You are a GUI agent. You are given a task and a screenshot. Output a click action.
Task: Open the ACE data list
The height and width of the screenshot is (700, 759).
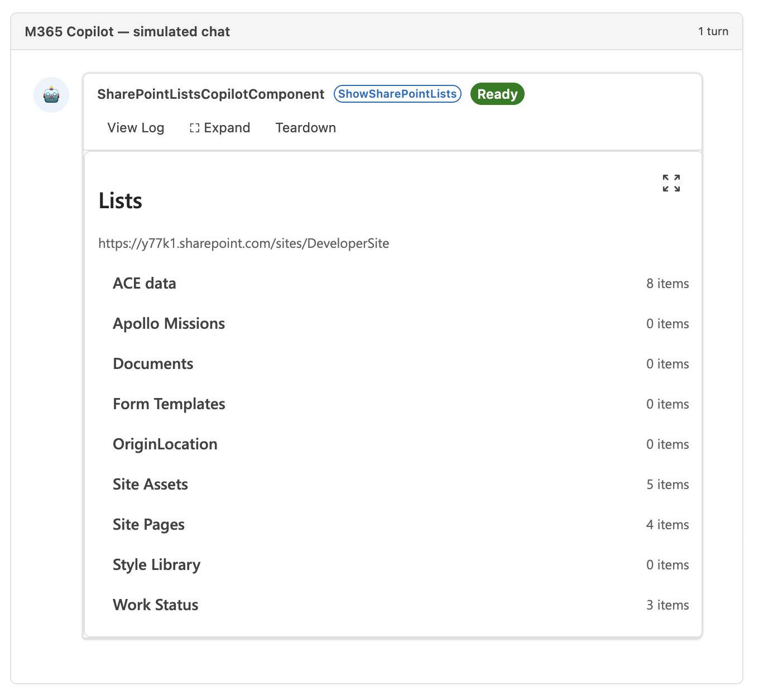pyautogui.click(x=393, y=284)
